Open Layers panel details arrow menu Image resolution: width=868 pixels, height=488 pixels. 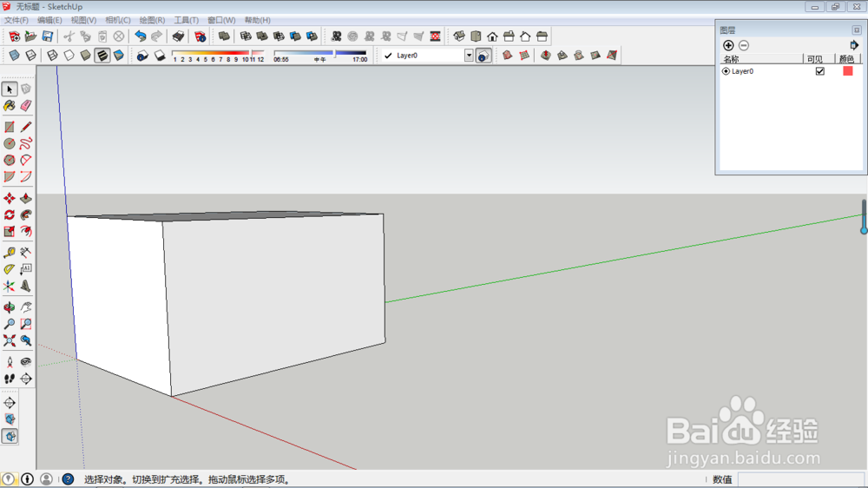[x=853, y=45]
